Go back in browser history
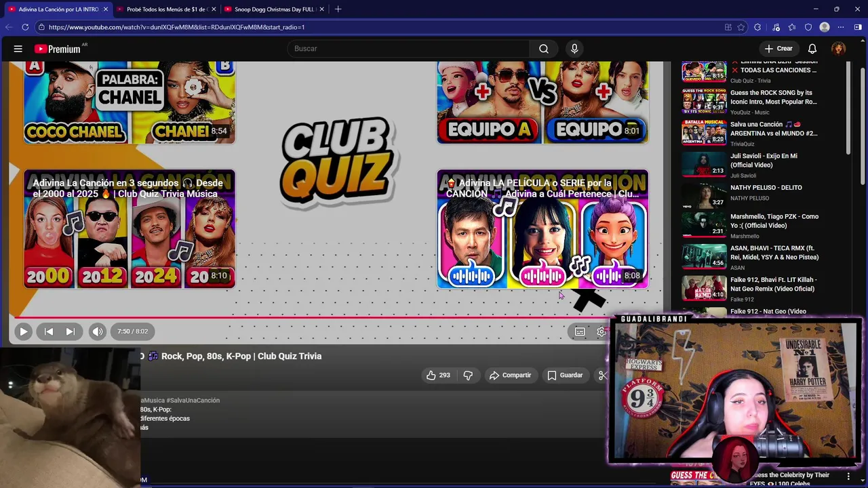The height and width of the screenshot is (488, 868). tap(9, 27)
